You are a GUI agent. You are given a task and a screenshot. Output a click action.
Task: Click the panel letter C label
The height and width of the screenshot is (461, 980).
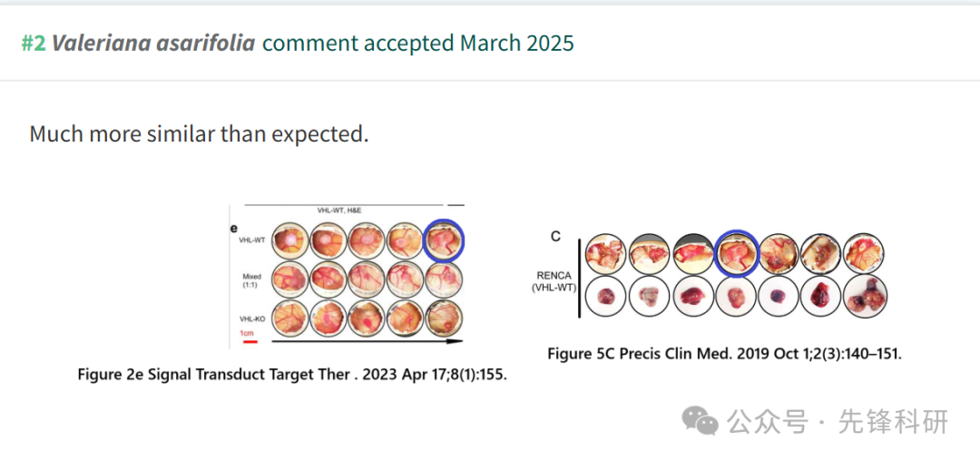click(555, 236)
